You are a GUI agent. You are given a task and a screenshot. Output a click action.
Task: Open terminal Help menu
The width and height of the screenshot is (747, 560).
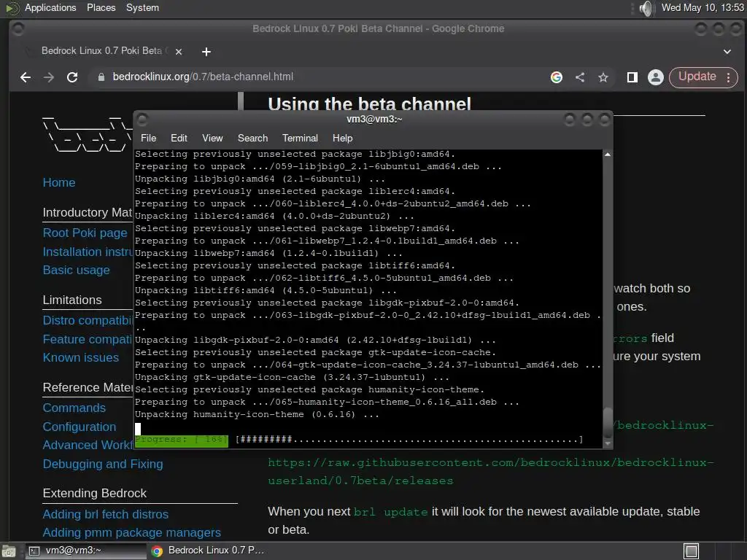[x=343, y=138]
